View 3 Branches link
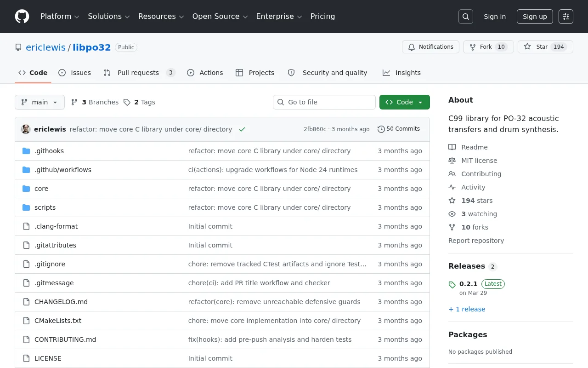This screenshot has width=588, height=368. (x=95, y=102)
